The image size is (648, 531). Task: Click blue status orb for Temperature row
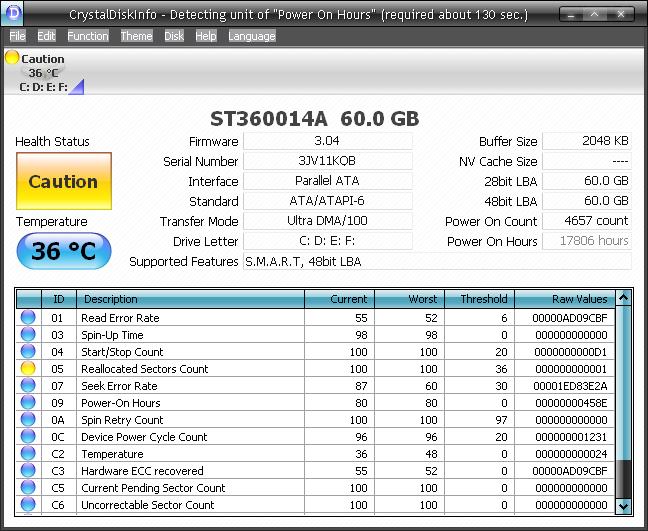28,453
